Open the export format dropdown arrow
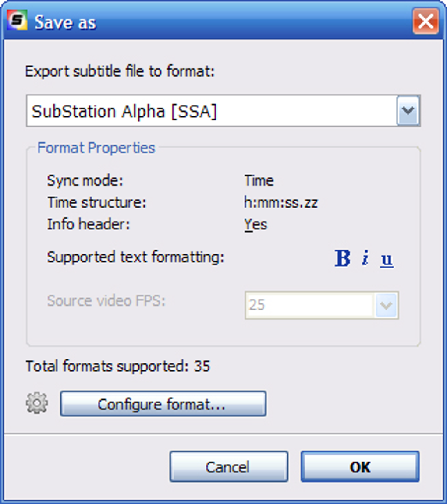 coord(408,111)
